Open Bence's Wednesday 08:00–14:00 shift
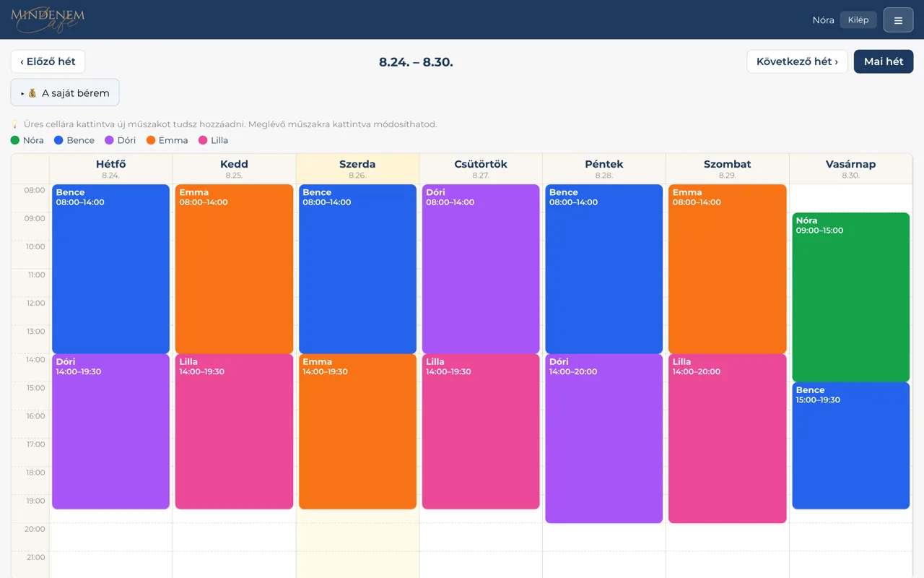 (x=358, y=269)
